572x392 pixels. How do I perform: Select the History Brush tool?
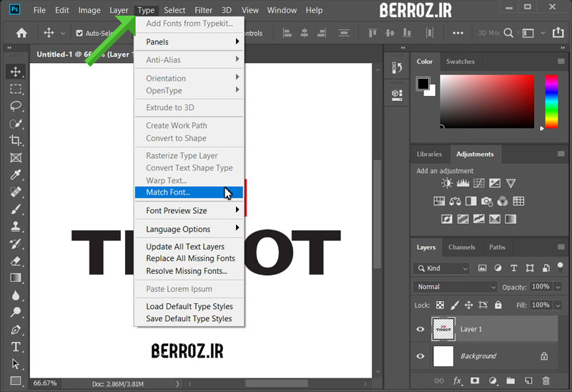click(x=15, y=243)
